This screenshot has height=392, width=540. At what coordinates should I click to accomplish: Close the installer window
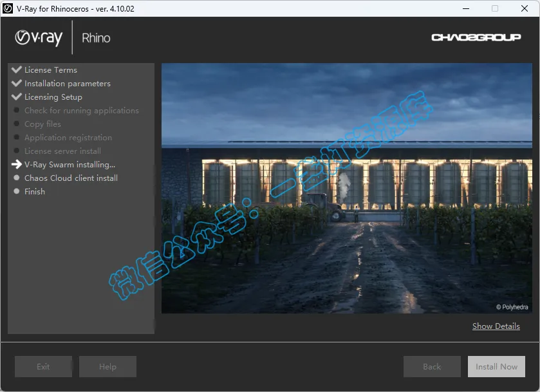tap(525, 8)
